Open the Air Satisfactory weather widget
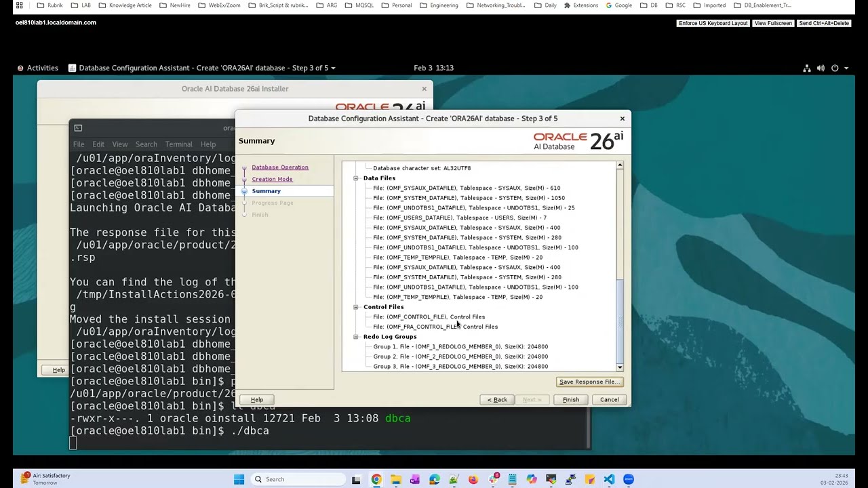The image size is (868, 488). (x=45, y=479)
